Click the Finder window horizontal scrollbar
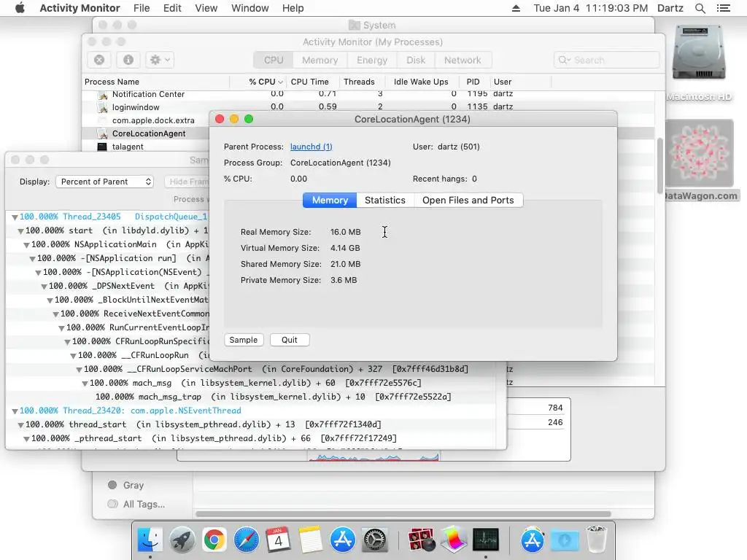This screenshot has width=747, height=560. 403,514
